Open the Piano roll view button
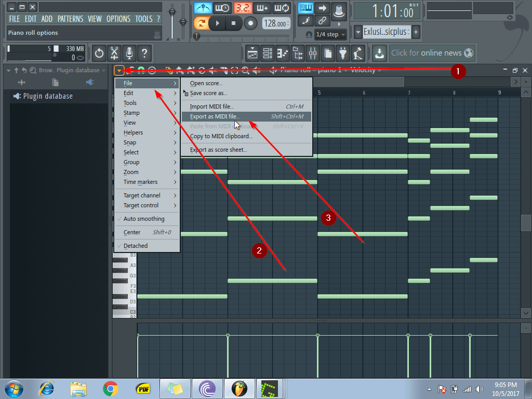 282,54
